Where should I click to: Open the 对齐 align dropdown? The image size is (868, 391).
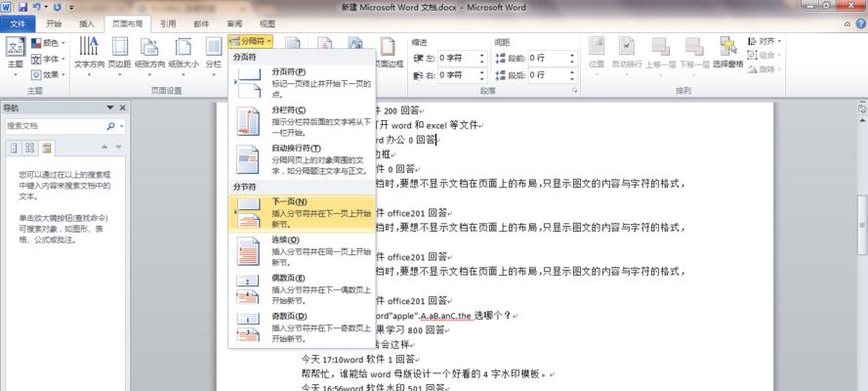pos(764,41)
